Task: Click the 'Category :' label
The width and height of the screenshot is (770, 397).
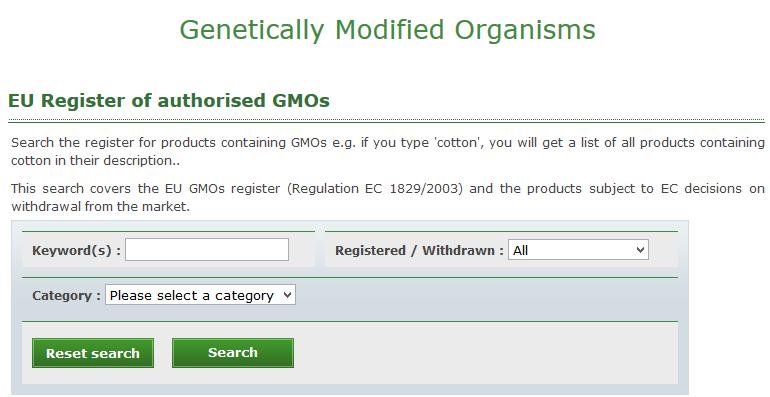Action: click(66, 296)
